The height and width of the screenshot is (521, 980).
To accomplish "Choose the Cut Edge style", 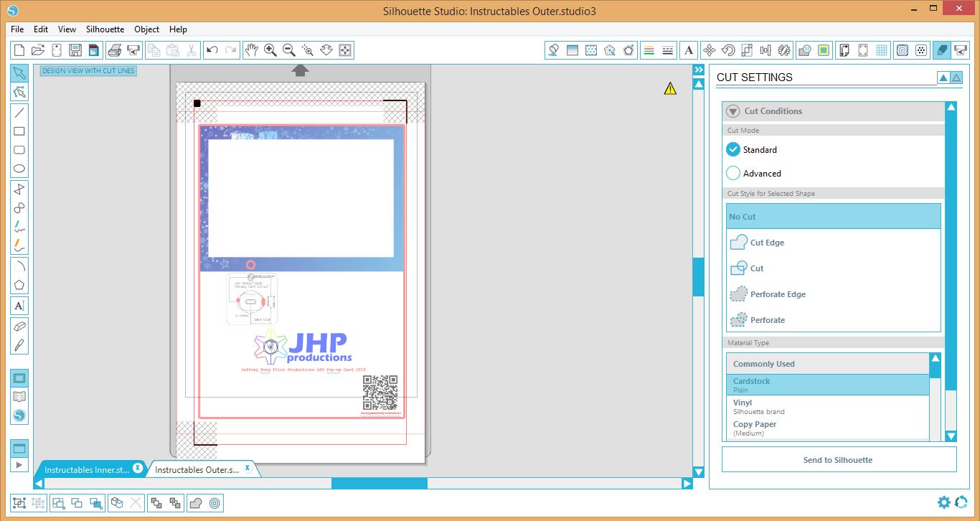I will coord(833,243).
